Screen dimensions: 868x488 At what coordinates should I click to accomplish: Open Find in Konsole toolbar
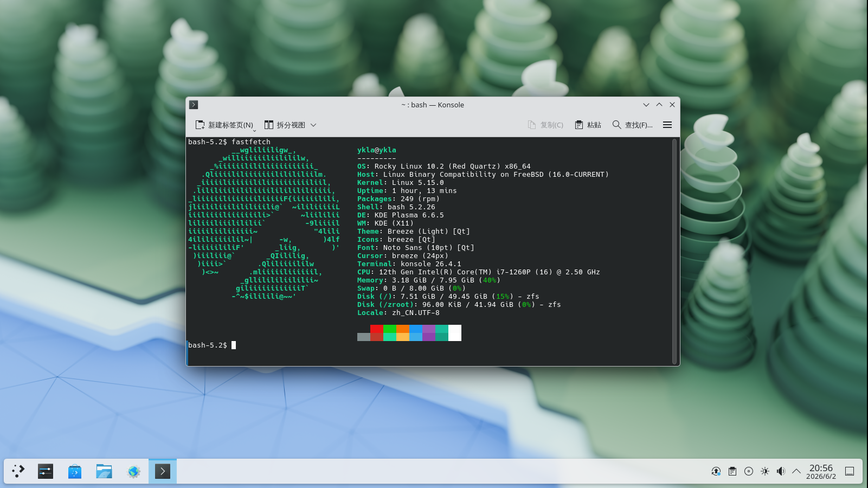[632, 125]
